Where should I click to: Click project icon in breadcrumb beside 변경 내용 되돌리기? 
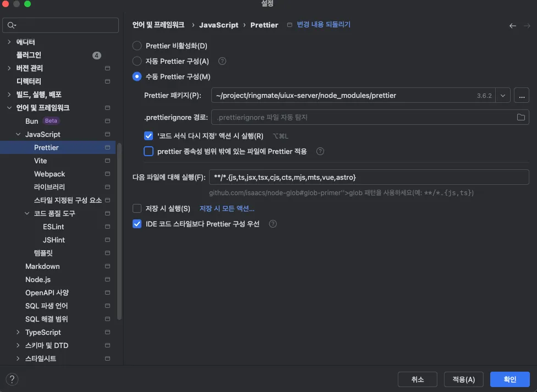[289, 25]
